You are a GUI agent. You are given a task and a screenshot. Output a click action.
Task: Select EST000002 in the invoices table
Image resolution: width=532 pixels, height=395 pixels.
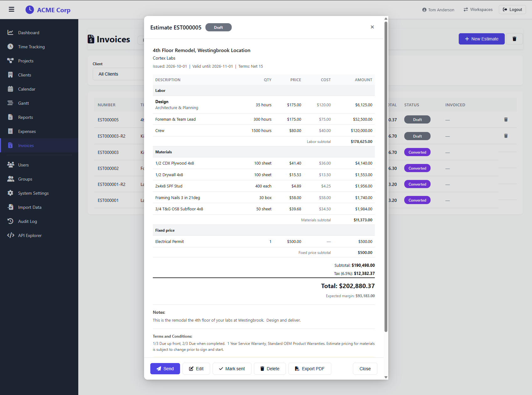click(x=108, y=168)
